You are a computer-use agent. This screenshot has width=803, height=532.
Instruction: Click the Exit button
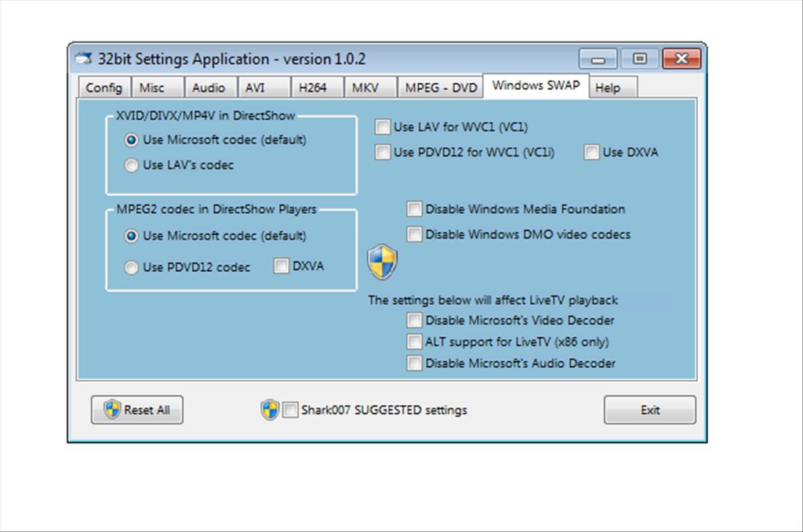tap(650, 410)
